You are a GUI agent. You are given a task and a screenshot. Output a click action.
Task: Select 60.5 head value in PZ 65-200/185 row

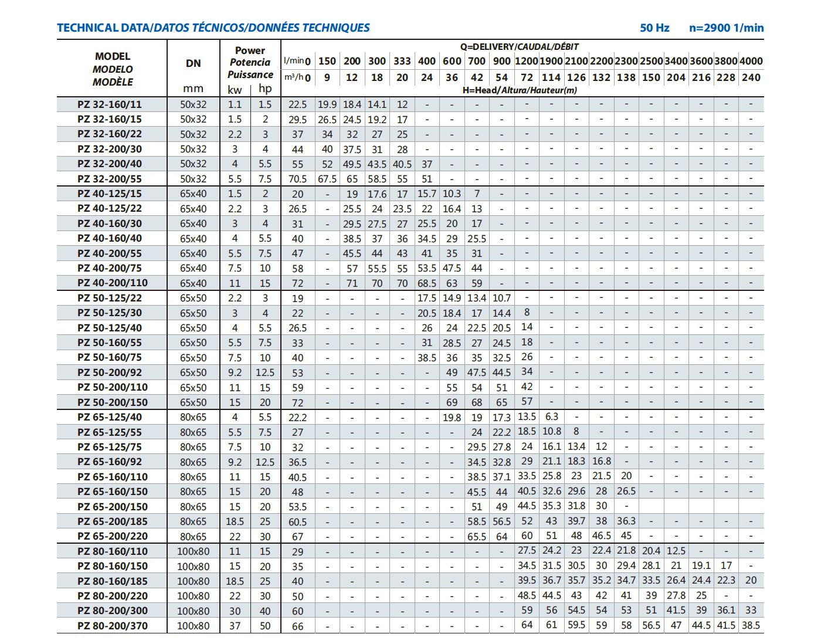click(298, 522)
